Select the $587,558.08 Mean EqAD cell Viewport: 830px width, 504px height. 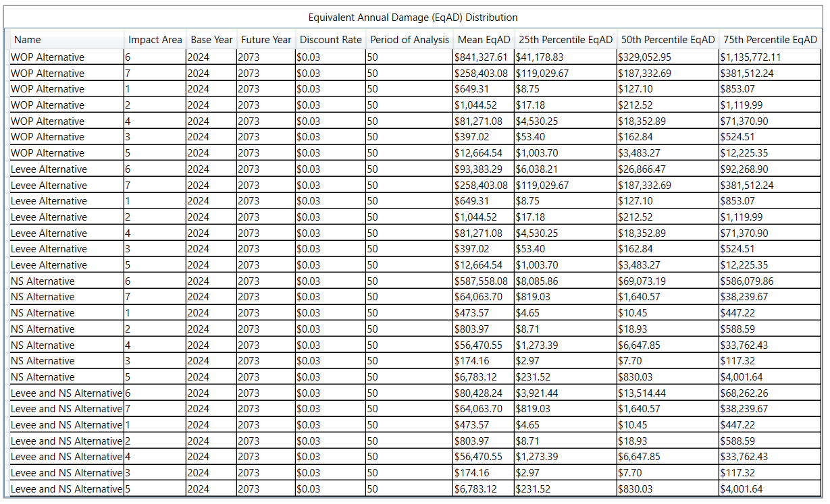click(x=484, y=281)
